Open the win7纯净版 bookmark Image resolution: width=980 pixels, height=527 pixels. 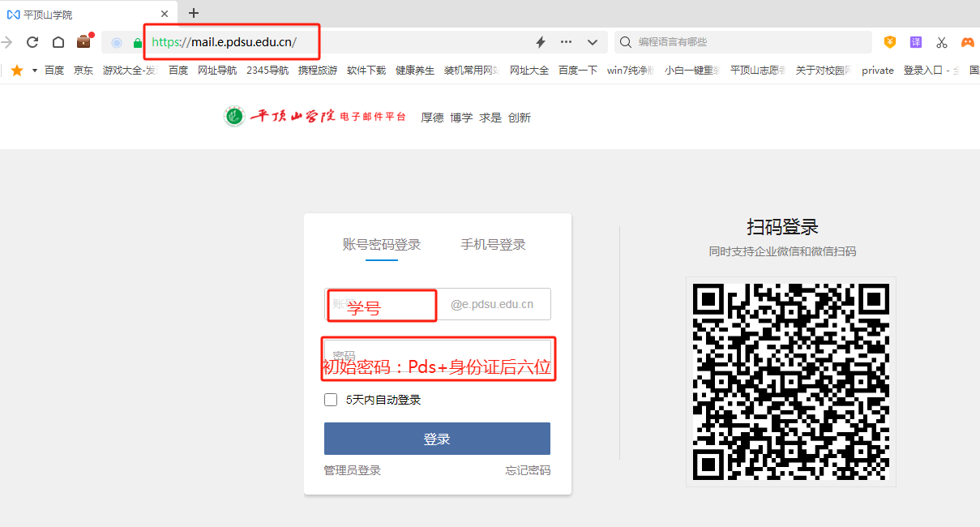(x=631, y=71)
